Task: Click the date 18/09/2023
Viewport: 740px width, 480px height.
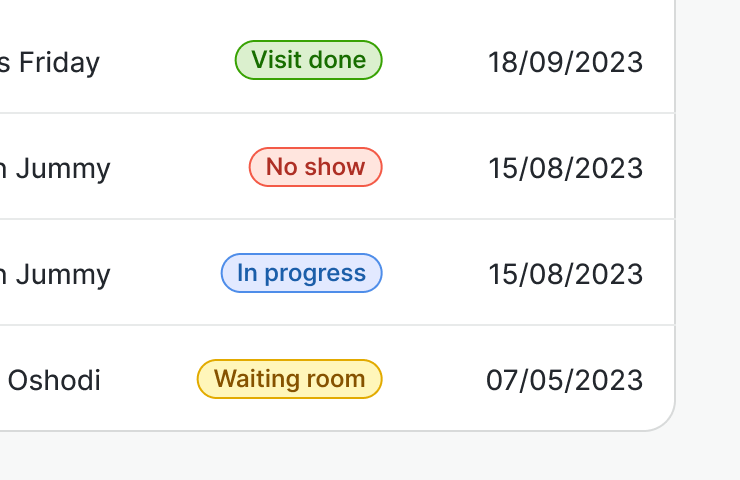Action: pyautogui.click(x=565, y=62)
